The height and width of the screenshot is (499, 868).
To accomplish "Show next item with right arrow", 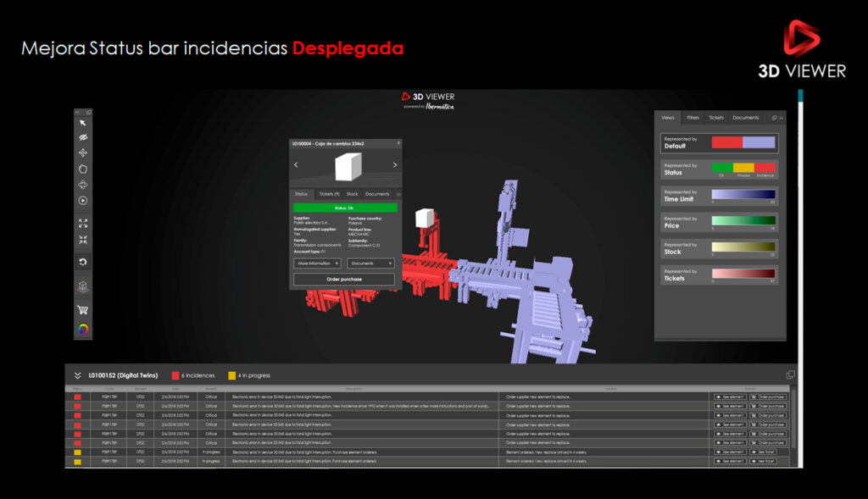I will [x=394, y=165].
